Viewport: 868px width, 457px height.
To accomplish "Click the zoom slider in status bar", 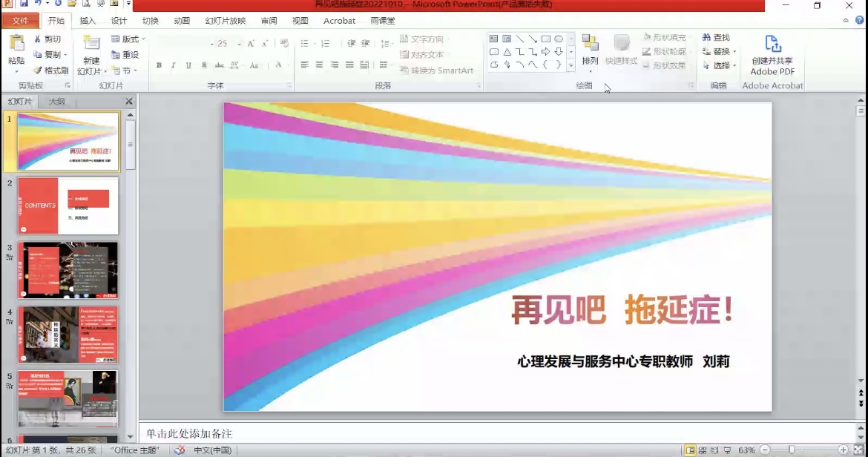I will [x=792, y=450].
